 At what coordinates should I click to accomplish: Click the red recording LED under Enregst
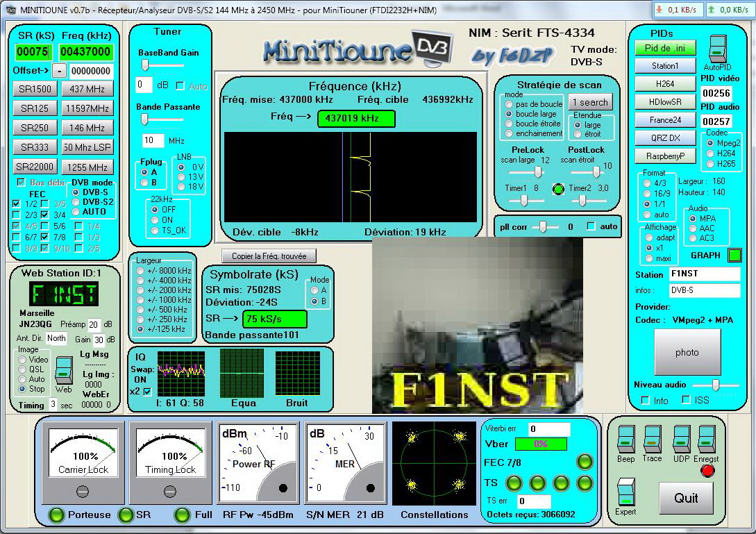(x=707, y=470)
